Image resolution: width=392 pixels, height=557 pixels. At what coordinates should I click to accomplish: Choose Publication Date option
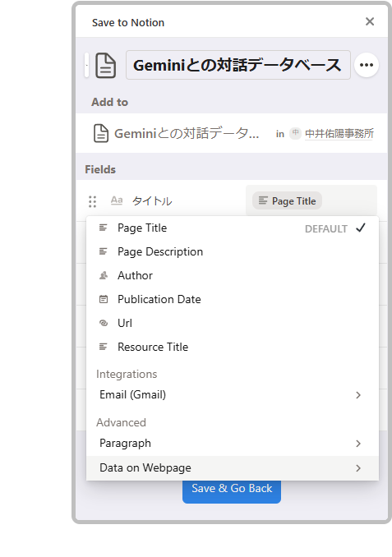233,300
